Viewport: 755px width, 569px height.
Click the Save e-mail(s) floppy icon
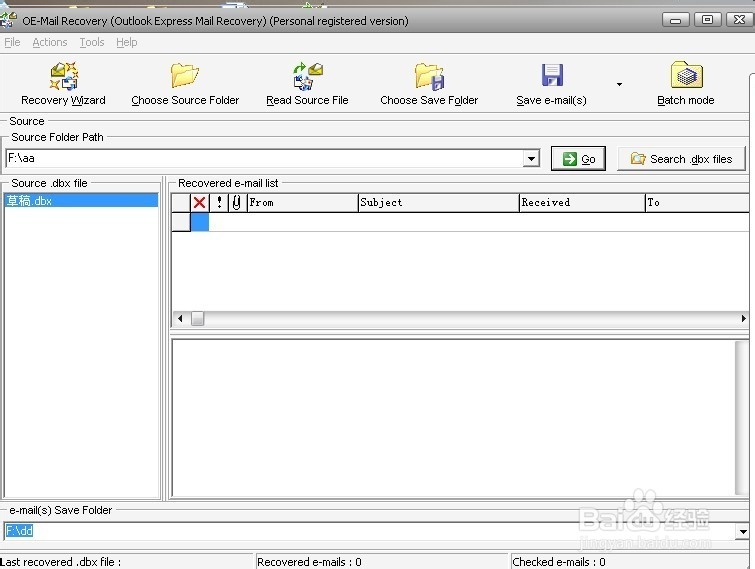point(552,75)
